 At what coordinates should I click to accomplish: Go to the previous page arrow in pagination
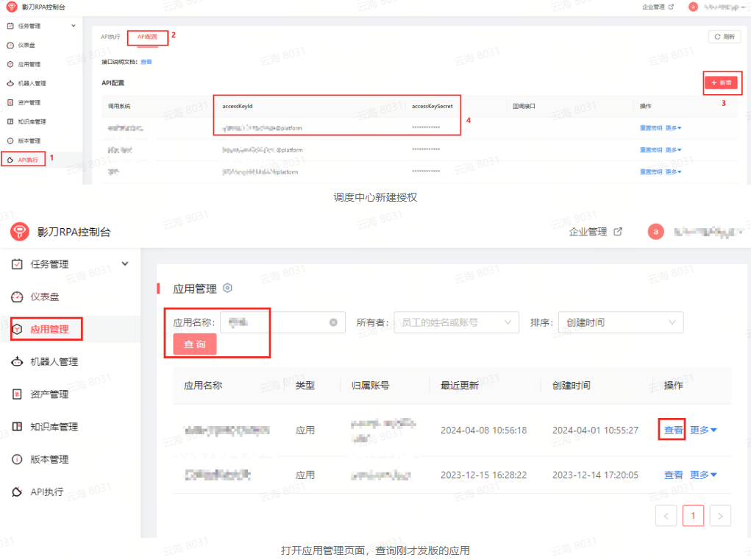[x=666, y=516]
